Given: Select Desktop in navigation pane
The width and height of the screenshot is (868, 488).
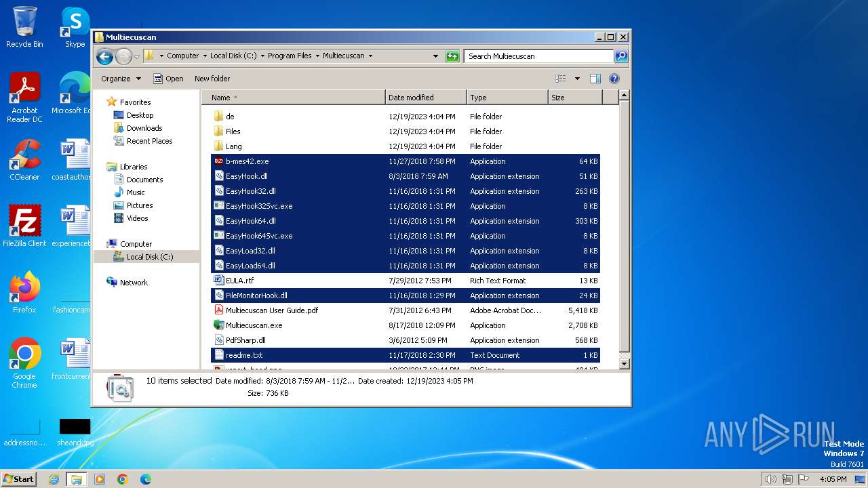Looking at the screenshot, I should (140, 115).
